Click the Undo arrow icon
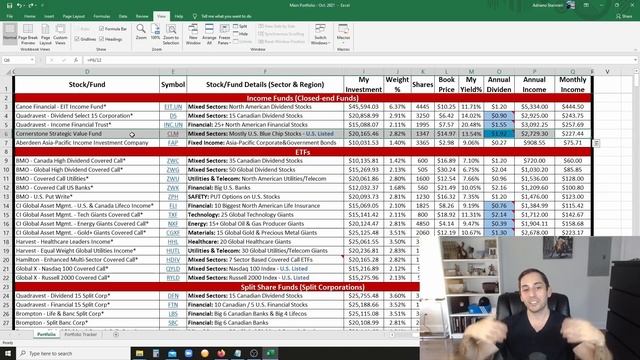This screenshot has height=360, width=640. pos(19,5)
